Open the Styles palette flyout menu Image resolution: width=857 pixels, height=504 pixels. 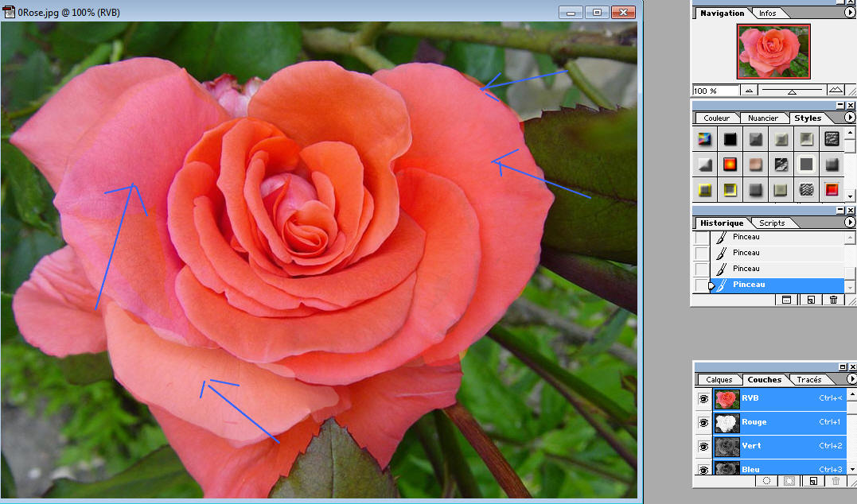850,118
